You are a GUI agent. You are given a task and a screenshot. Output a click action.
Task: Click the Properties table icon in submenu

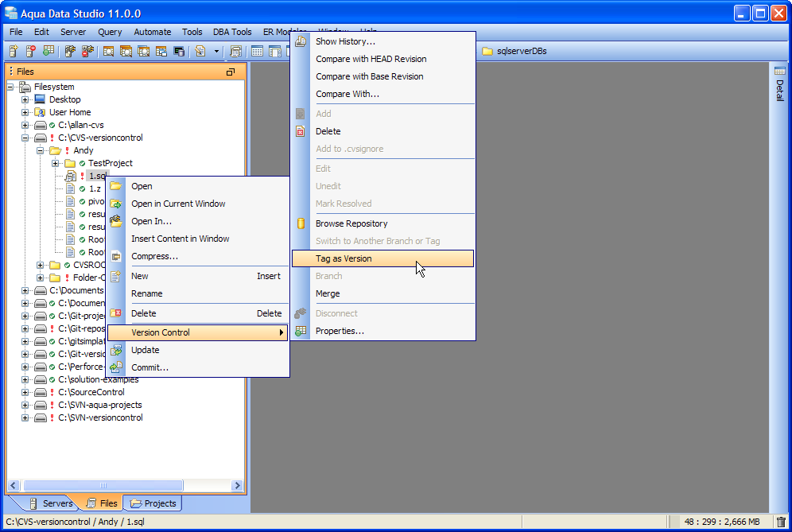pos(301,331)
